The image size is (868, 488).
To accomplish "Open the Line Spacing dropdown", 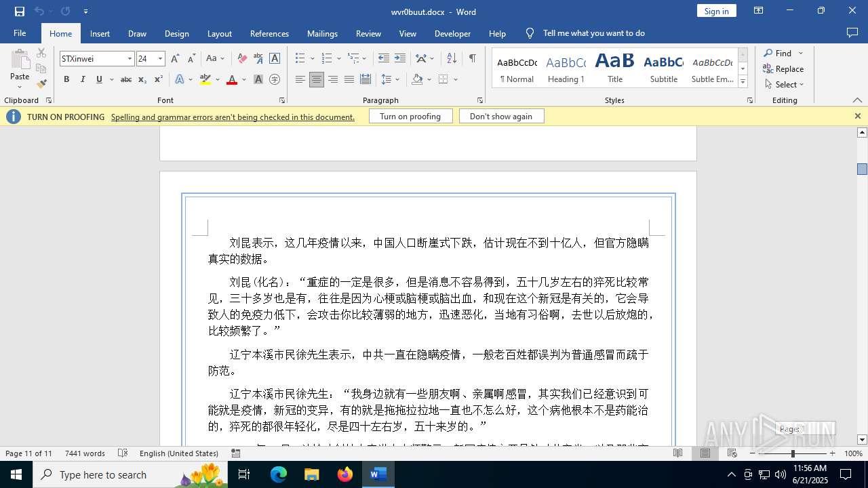I will (x=391, y=79).
